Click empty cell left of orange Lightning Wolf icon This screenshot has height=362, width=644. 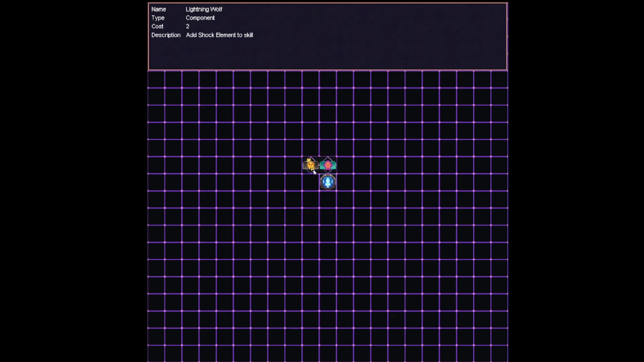293,165
